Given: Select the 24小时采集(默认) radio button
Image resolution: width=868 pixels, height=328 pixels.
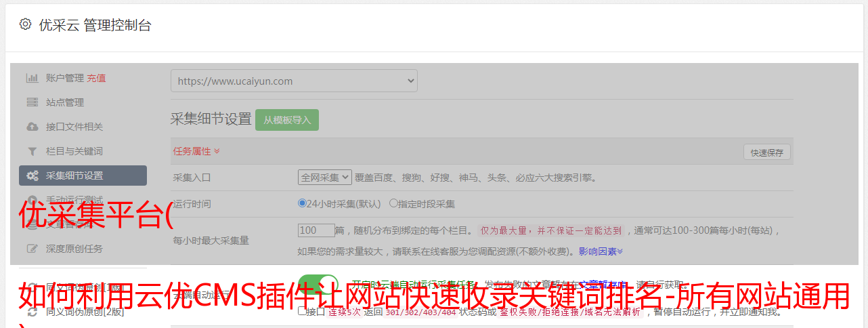Looking at the screenshot, I should click(302, 203).
